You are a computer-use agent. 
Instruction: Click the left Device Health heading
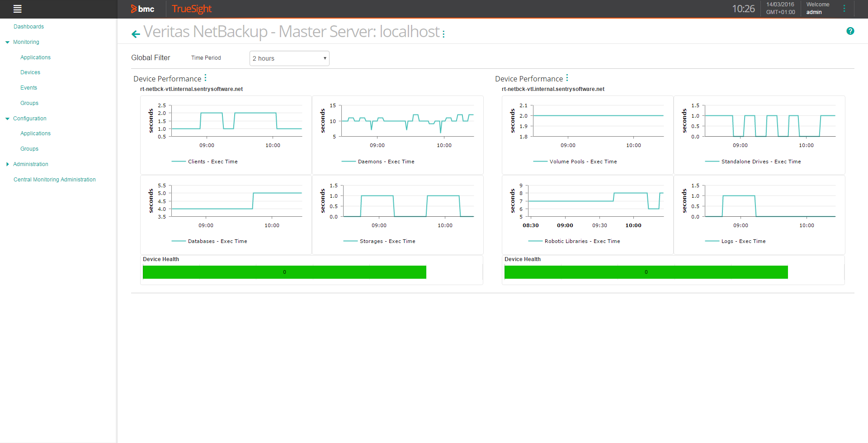(x=161, y=259)
